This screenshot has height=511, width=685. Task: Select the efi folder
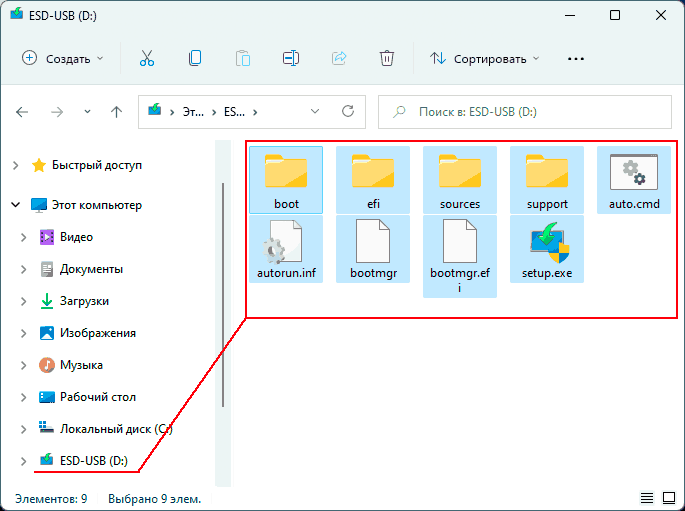coord(373,180)
